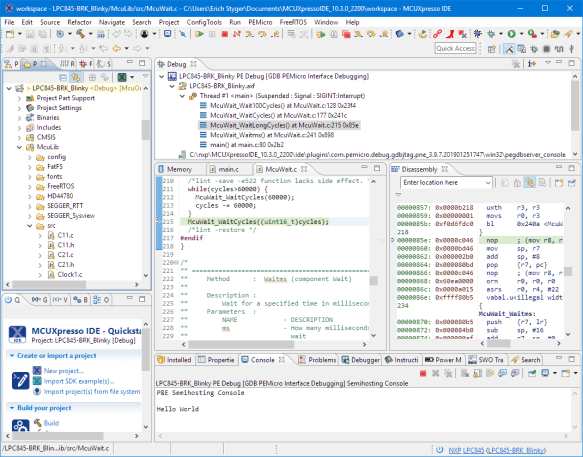Collapse the MculJb folder in project tree
This screenshot has width=583, height=457.
click(x=19, y=147)
